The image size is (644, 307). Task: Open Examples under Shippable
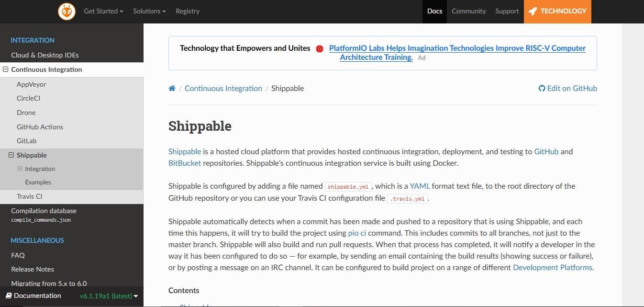[38, 182]
